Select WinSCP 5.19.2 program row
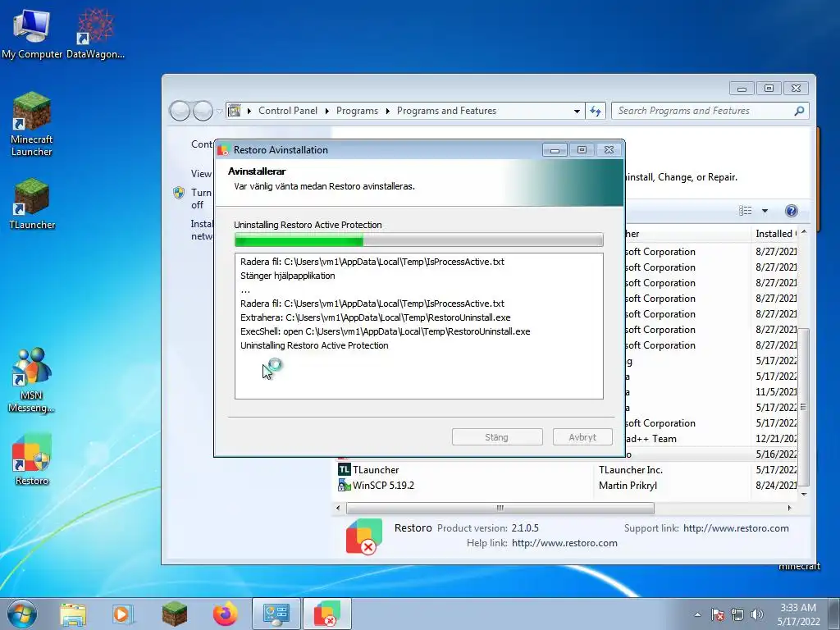The image size is (840, 630). pos(568,486)
